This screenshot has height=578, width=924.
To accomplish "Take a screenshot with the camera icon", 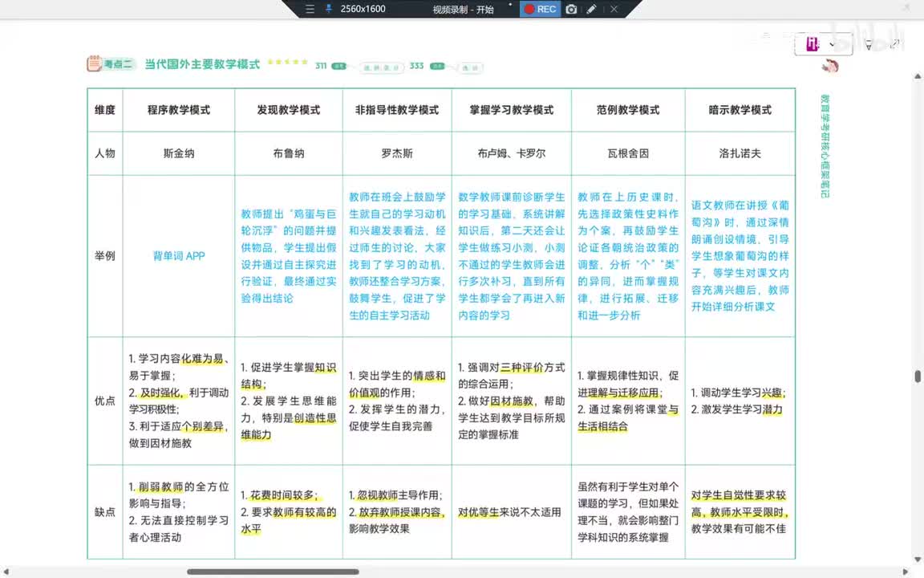I will pyautogui.click(x=571, y=9).
